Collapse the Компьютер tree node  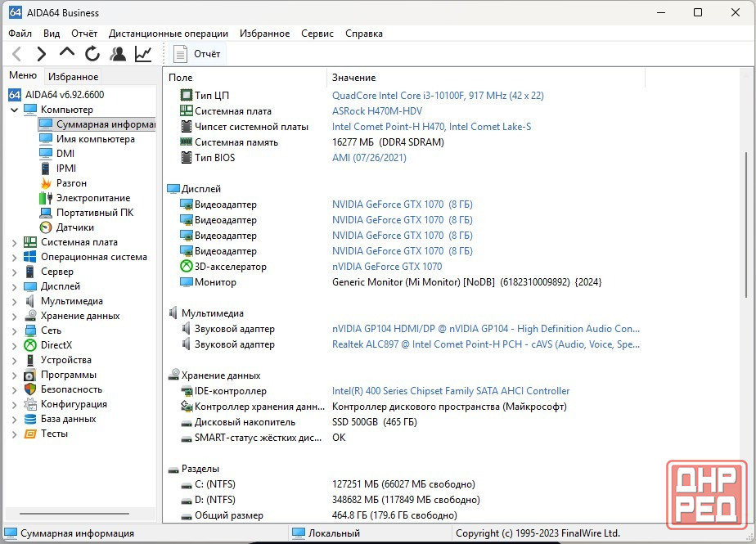click(x=15, y=110)
